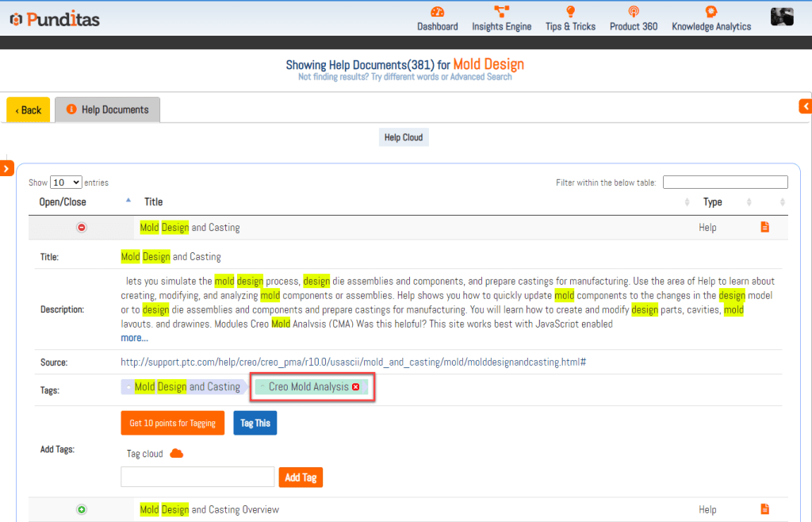The width and height of the screenshot is (812, 522).
Task: Expand the Mold Design and Casting Overview row
Action: tap(81, 509)
